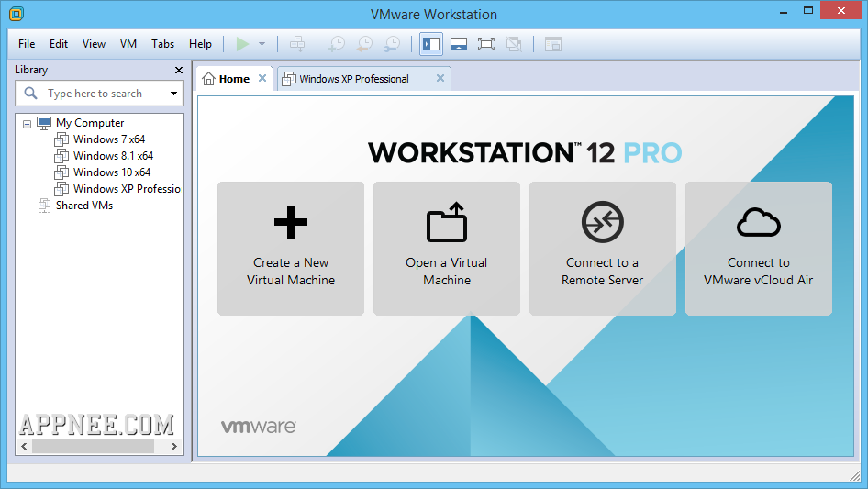Close the Home tab
868x489 pixels.
tap(262, 78)
